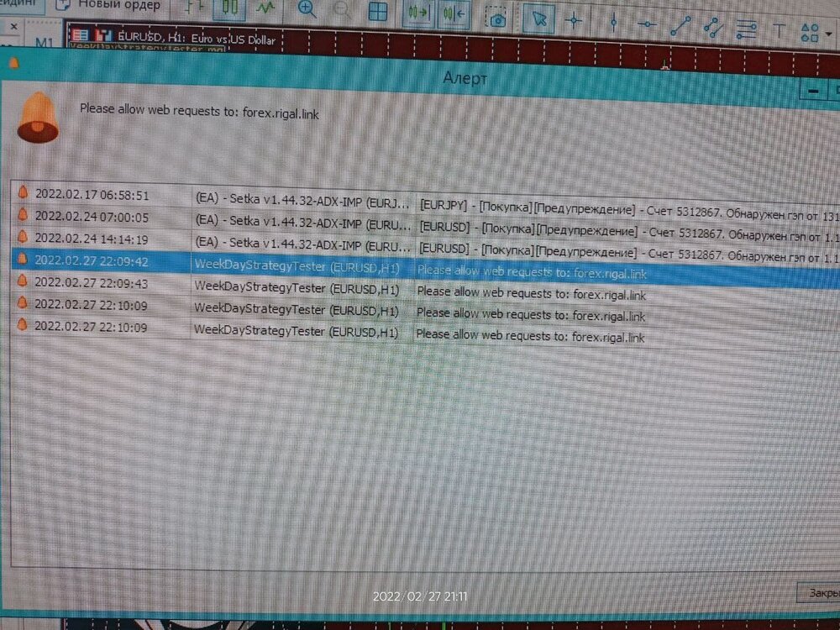The width and height of the screenshot is (840, 630).
Task: Switch chart to bar chart mode
Action: pos(193,8)
